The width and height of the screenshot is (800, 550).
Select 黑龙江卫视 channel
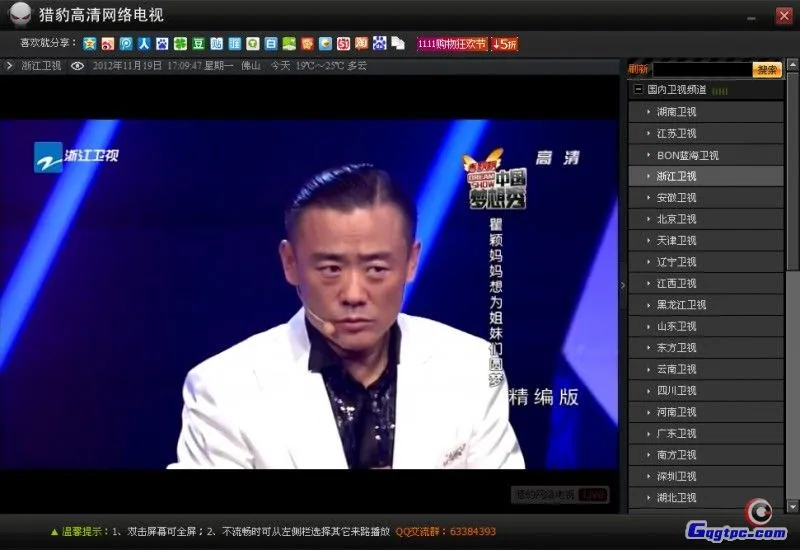706,305
